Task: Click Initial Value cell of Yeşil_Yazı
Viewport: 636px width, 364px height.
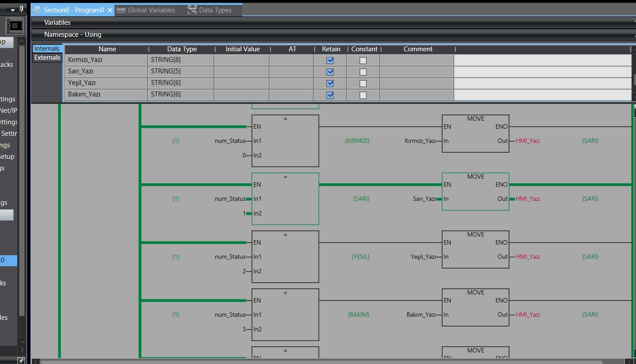Action: [x=241, y=83]
